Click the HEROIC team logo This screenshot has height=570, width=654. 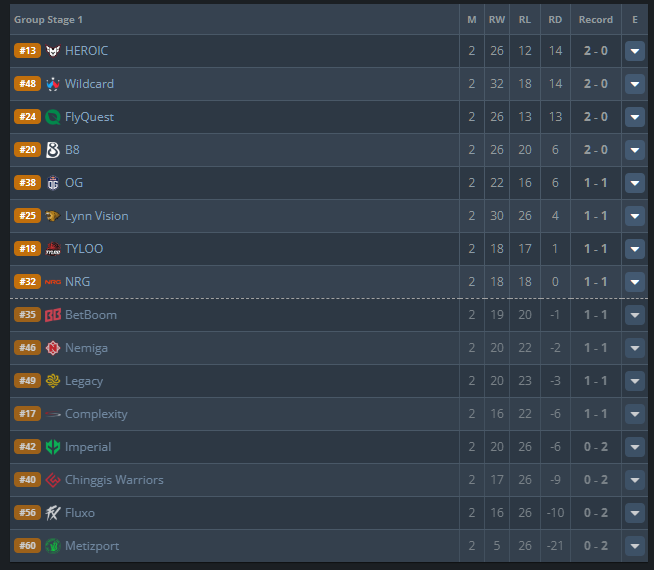click(x=53, y=51)
